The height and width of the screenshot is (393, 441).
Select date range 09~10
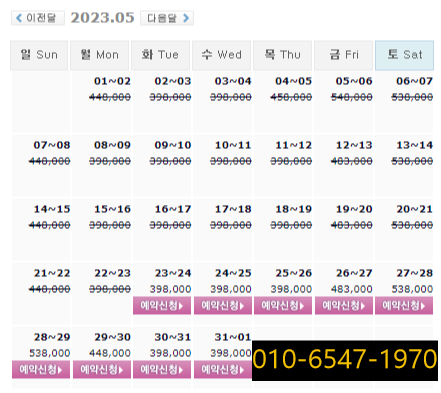(173, 145)
